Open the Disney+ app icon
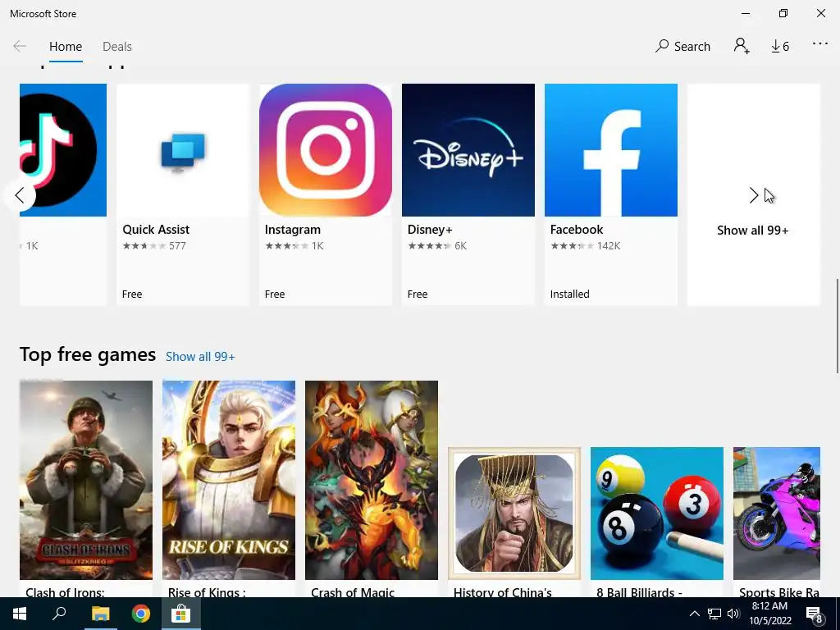Screen dimensions: 840x630 tap(468, 150)
